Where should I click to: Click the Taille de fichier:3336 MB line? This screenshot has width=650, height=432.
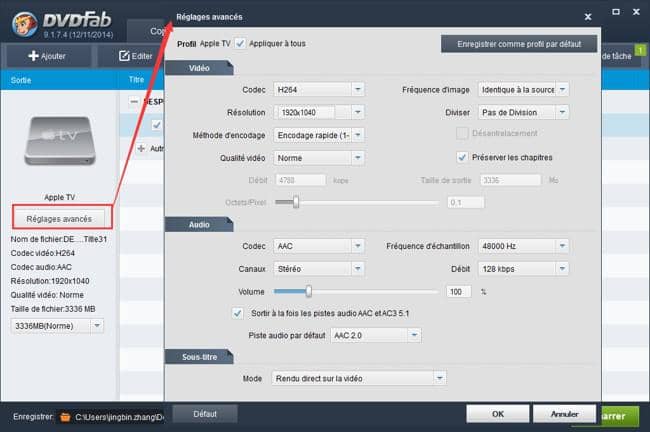53,309
